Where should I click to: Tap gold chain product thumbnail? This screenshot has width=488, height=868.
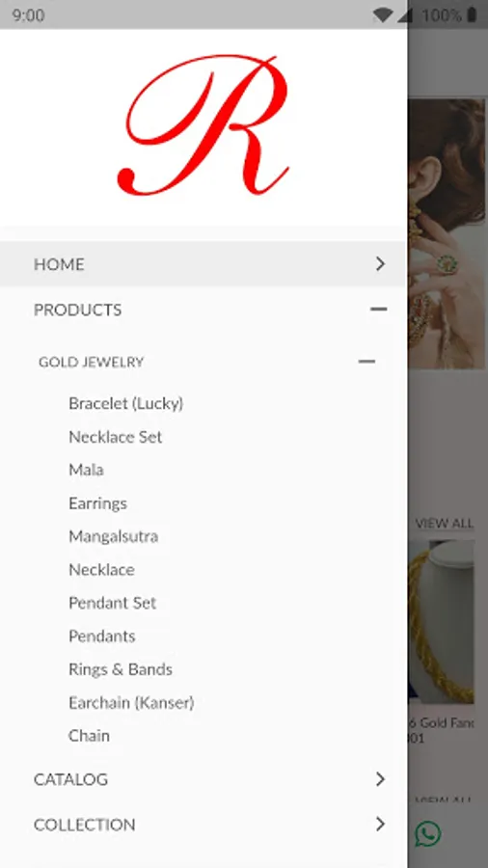(441, 622)
